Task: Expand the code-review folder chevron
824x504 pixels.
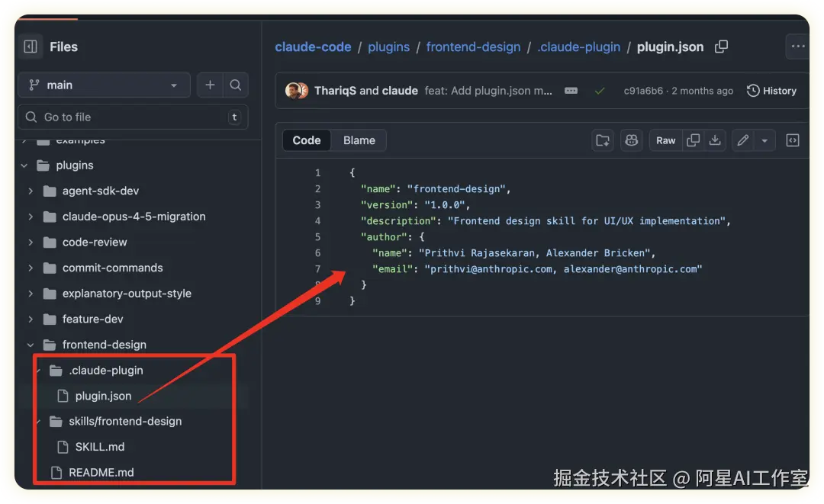Action: point(31,242)
